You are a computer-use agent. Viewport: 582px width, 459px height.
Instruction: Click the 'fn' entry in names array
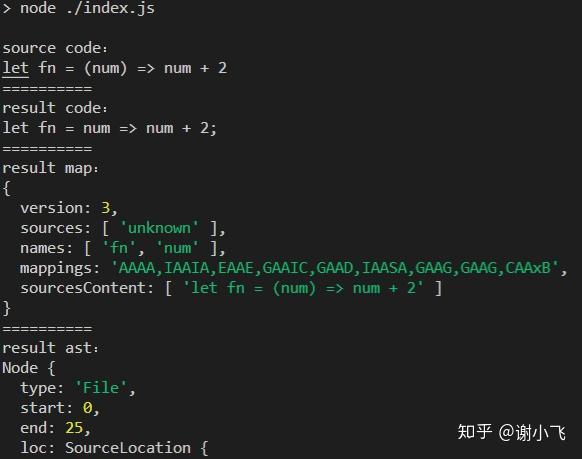coord(119,248)
